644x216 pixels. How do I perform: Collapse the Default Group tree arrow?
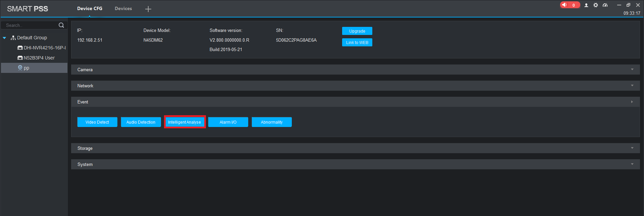point(4,38)
